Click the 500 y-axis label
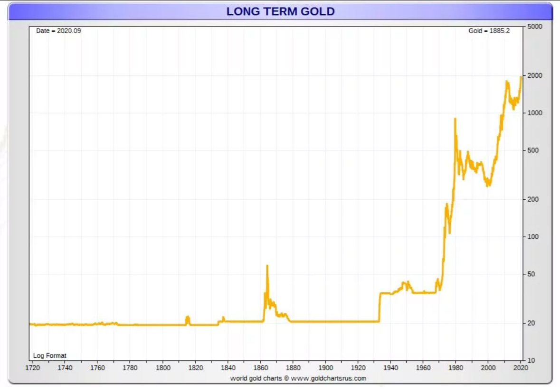 click(533, 150)
